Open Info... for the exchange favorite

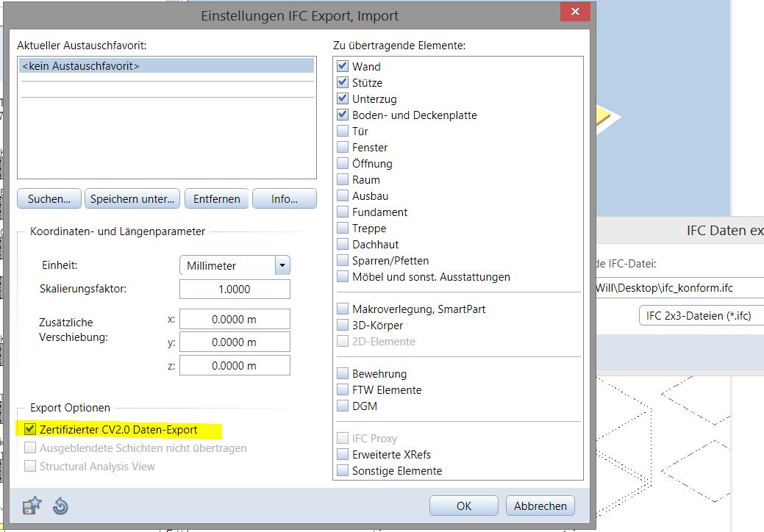click(x=284, y=199)
